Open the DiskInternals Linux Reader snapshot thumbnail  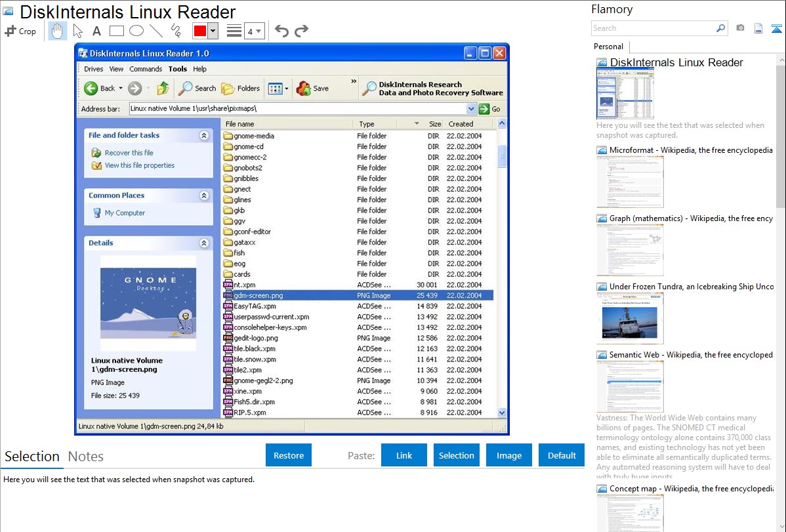click(625, 93)
